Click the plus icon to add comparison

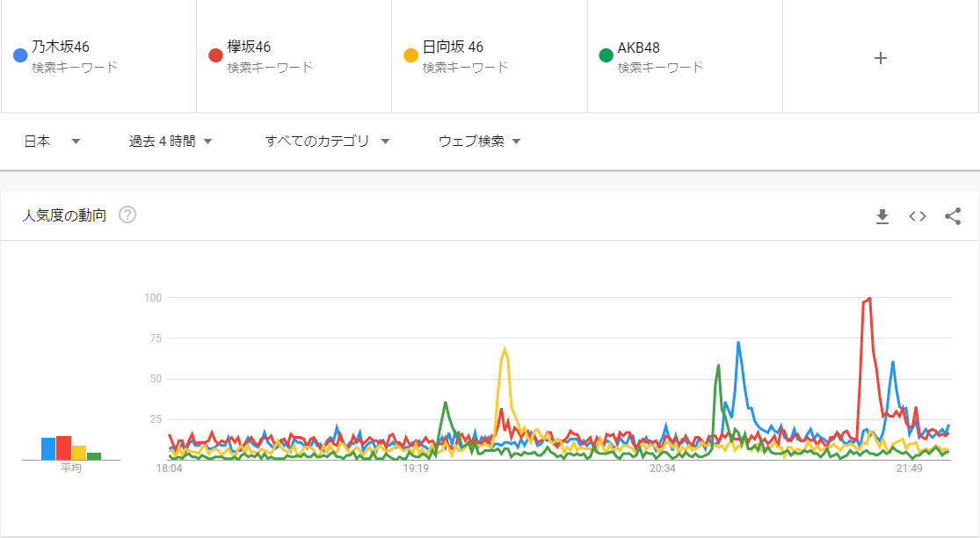coord(881,58)
